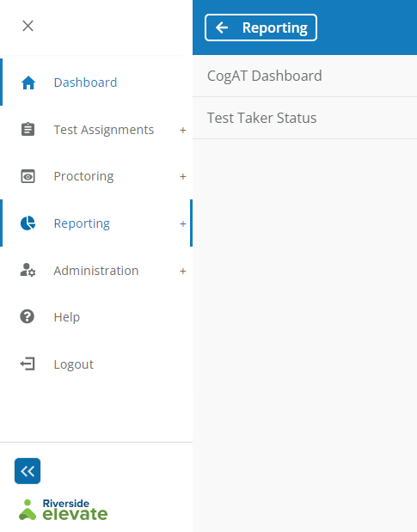Click the Riverside Elevate logo
417x532 pixels.
(x=64, y=510)
